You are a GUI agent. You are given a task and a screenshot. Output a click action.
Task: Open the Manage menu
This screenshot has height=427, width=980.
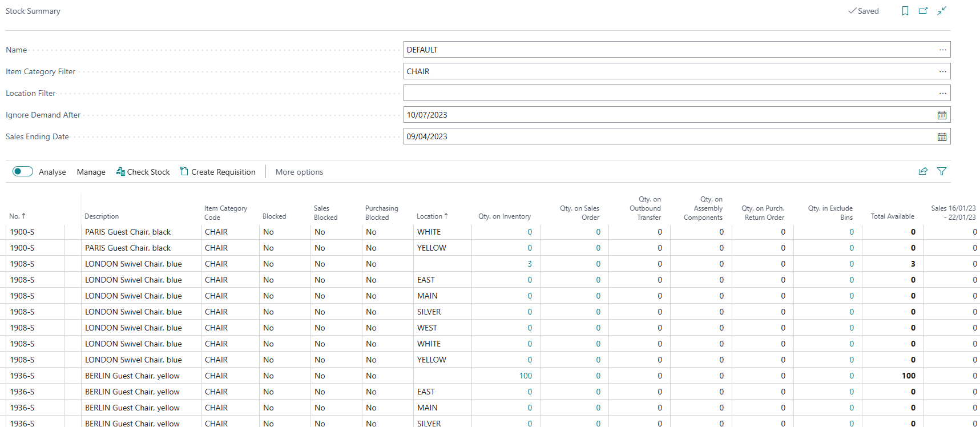[x=91, y=172]
